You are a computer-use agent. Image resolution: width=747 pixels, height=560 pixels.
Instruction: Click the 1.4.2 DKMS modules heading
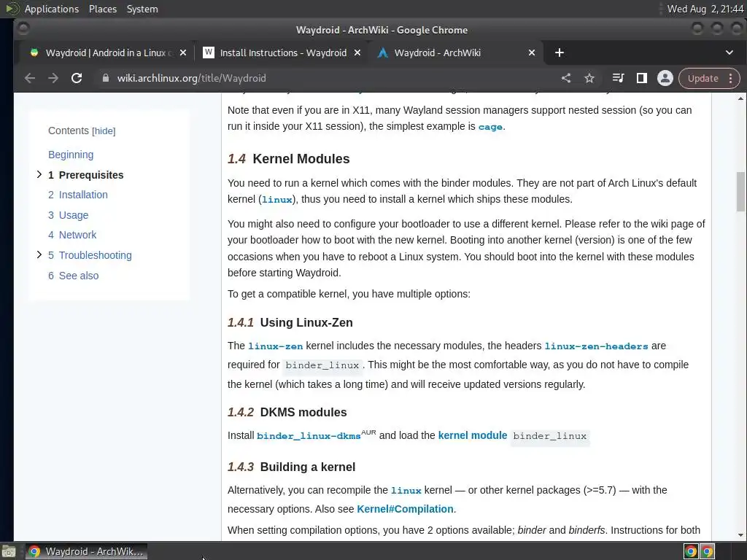287,412
